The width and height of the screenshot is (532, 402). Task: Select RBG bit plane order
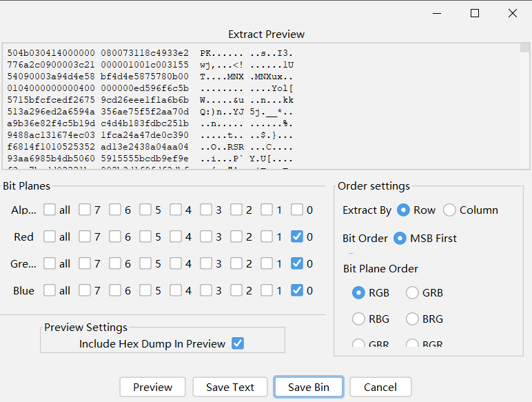pyautogui.click(x=358, y=319)
